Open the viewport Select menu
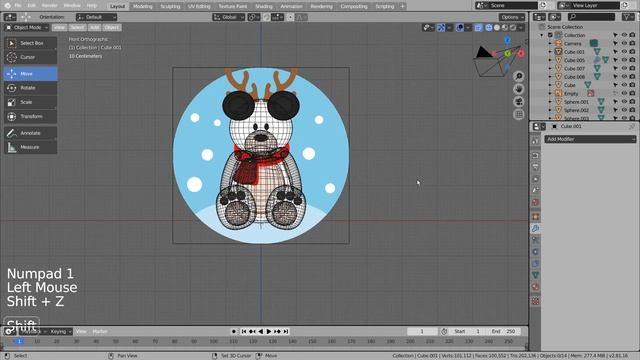This screenshot has height=360, width=640. (x=77, y=27)
